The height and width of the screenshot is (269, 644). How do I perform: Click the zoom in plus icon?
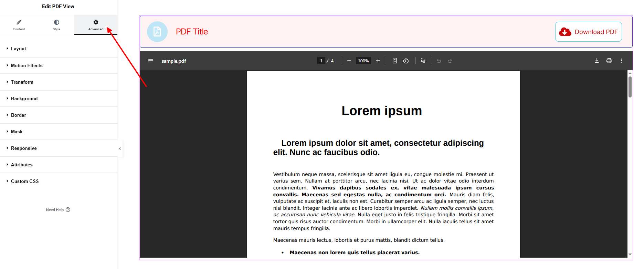tap(378, 61)
